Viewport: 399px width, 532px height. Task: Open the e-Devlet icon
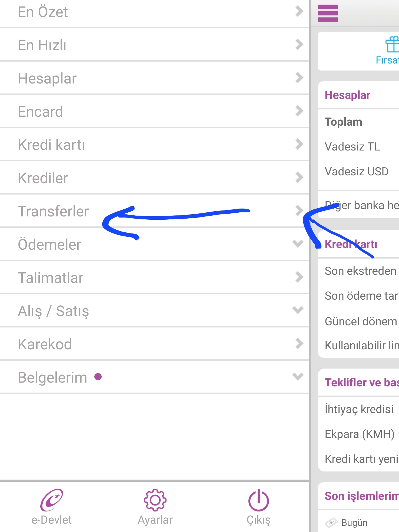[51, 500]
